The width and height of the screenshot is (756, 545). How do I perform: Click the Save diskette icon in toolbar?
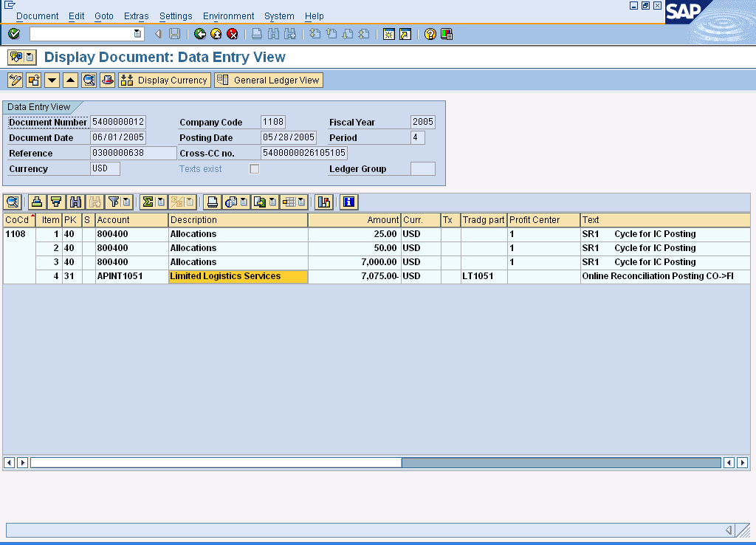pyautogui.click(x=174, y=34)
